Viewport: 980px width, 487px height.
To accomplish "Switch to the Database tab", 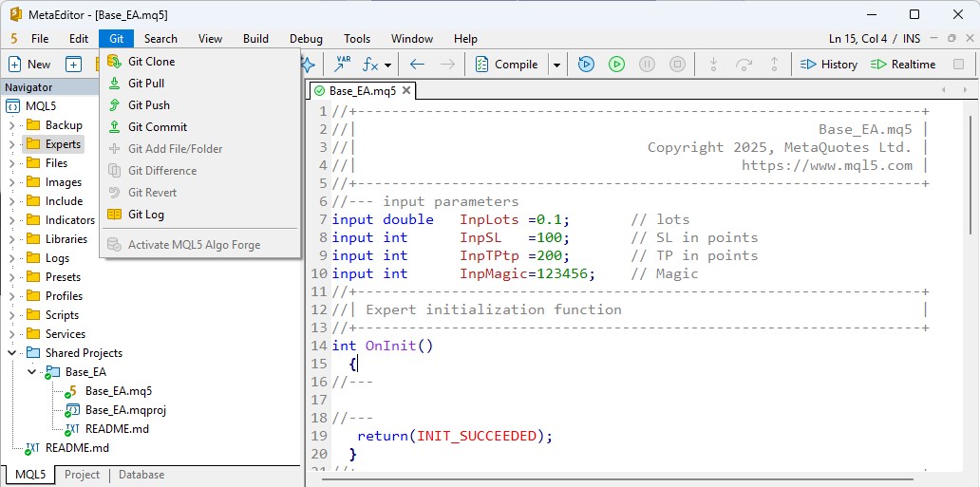I will [141, 475].
